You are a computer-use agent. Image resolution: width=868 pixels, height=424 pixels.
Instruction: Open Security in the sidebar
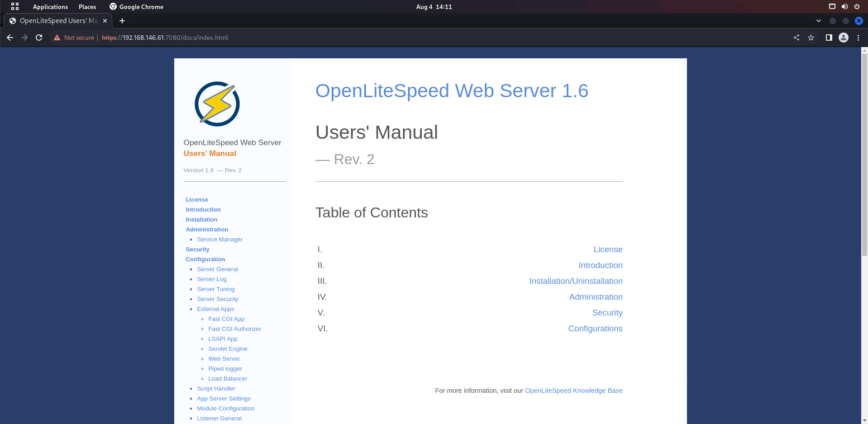[x=197, y=249]
